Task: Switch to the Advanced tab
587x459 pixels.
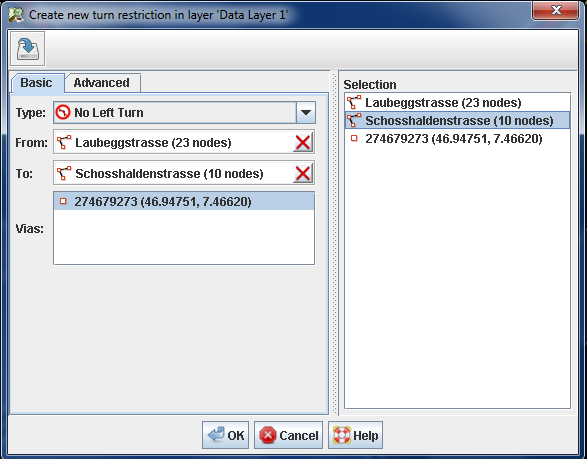Action: tap(102, 83)
